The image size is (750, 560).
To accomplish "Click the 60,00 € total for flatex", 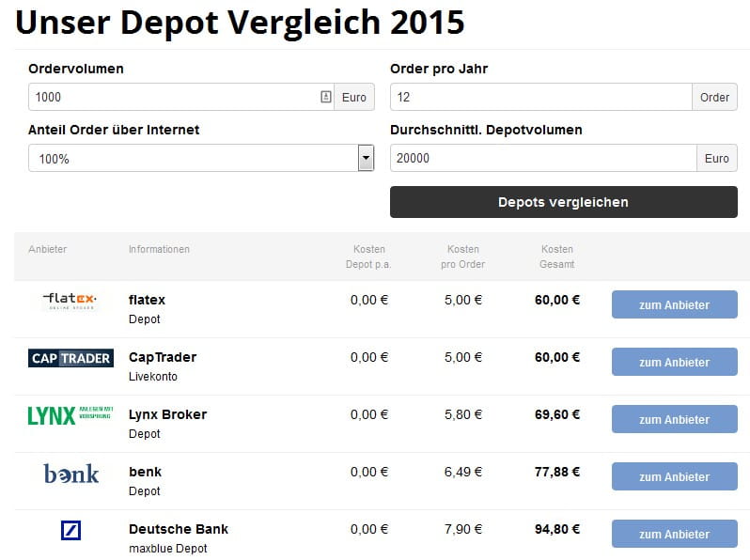I will pyautogui.click(x=557, y=300).
